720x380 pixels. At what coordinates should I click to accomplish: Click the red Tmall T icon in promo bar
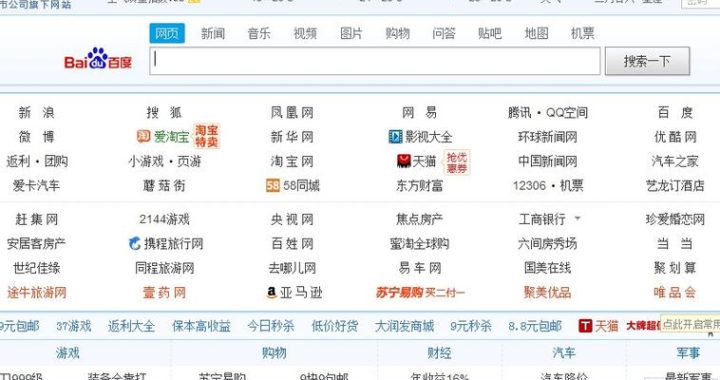[585, 326]
